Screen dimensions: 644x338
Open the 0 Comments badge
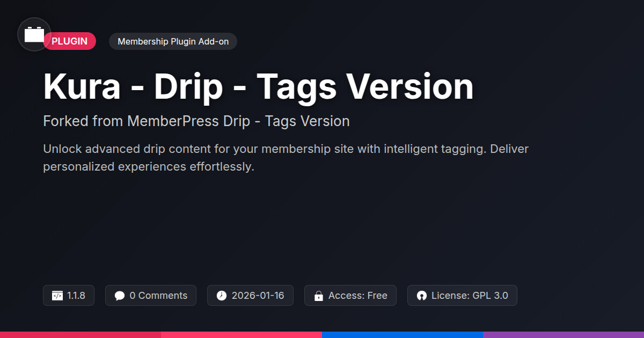(x=151, y=296)
